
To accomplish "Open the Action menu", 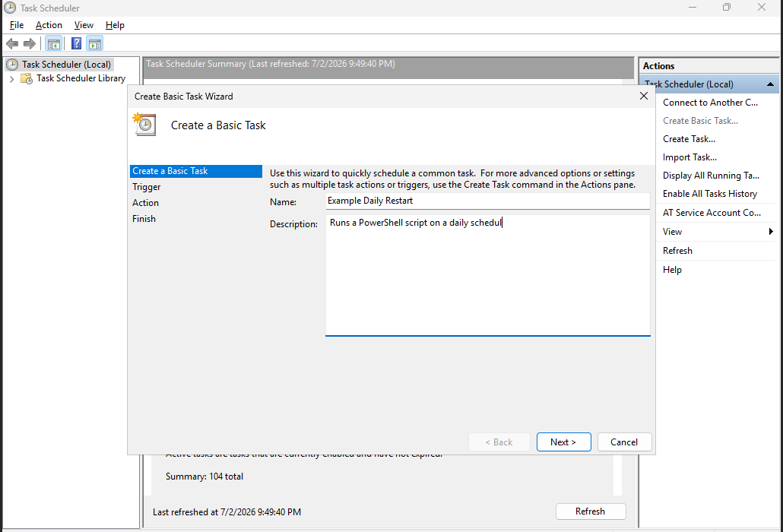I will pyautogui.click(x=49, y=25).
